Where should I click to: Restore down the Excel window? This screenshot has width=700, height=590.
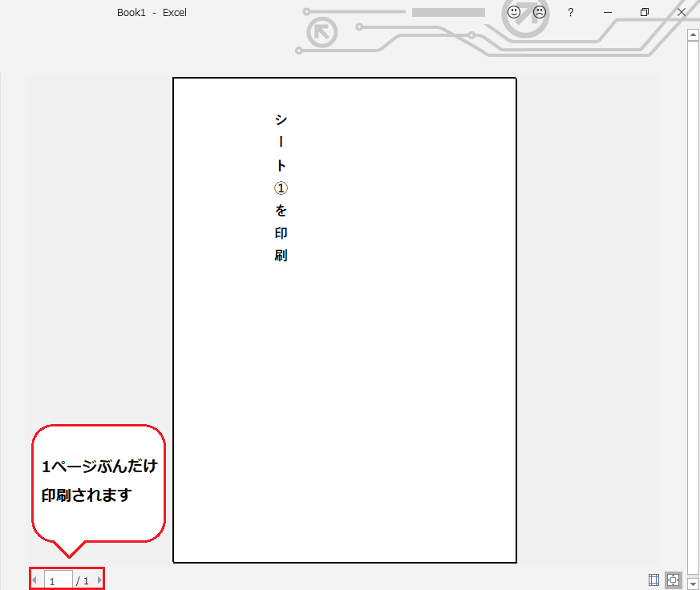coord(644,13)
